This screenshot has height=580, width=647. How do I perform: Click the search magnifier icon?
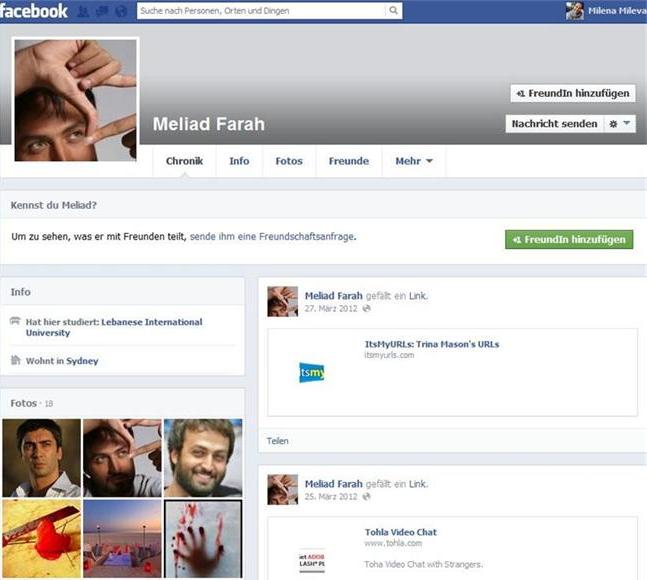[x=393, y=11]
